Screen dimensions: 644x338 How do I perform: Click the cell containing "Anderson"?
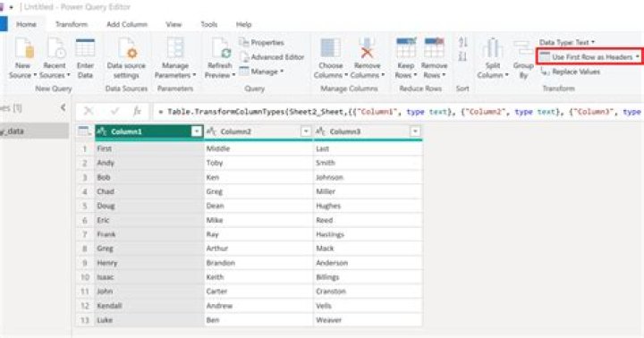[368, 263]
